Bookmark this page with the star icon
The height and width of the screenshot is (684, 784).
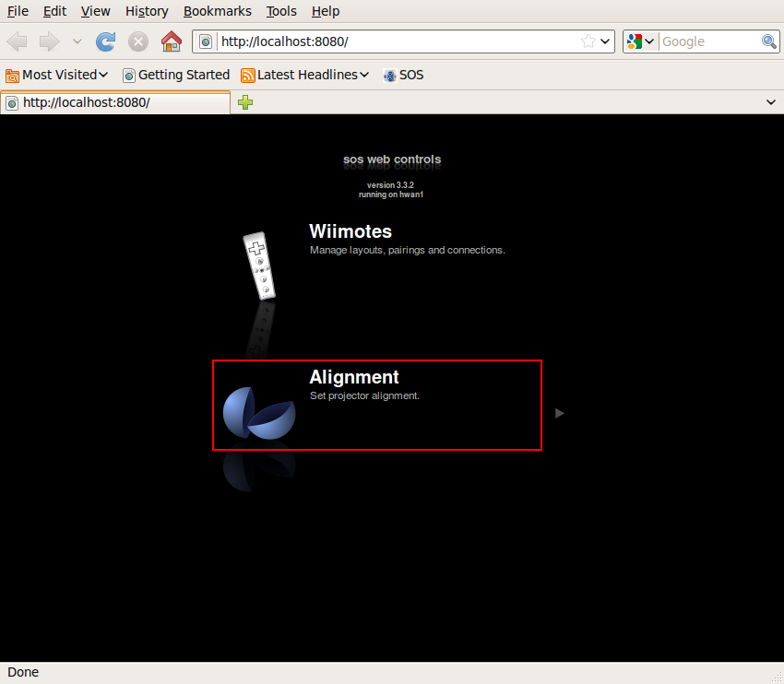588,41
